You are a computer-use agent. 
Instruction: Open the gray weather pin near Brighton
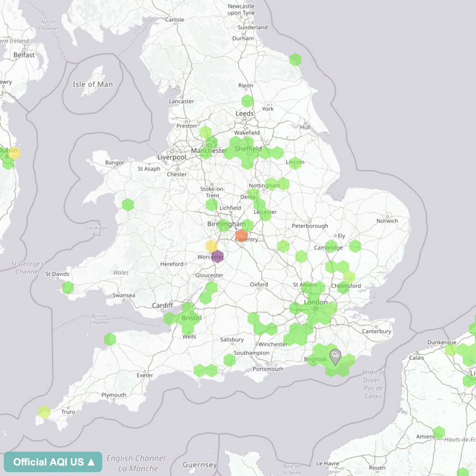tap(336, 355)
